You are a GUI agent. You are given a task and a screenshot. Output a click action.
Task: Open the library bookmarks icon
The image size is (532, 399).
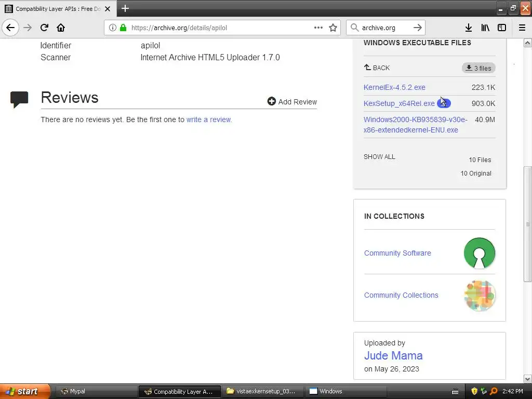[485, 28]
